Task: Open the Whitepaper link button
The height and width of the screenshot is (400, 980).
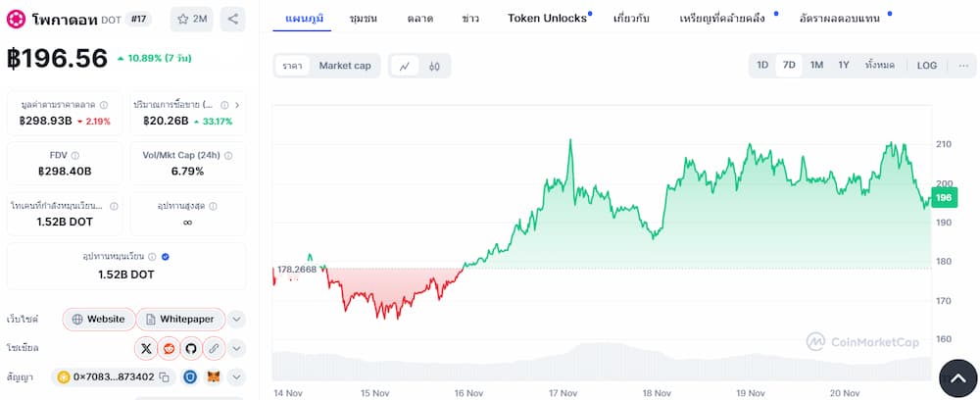Action: pyautogui.click(x=180, y=320)
